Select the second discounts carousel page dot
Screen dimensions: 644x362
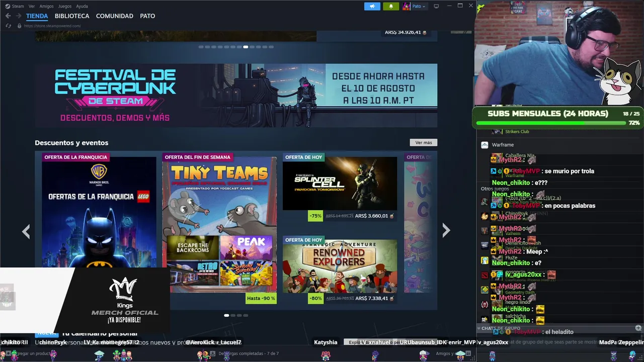(233, 315)
